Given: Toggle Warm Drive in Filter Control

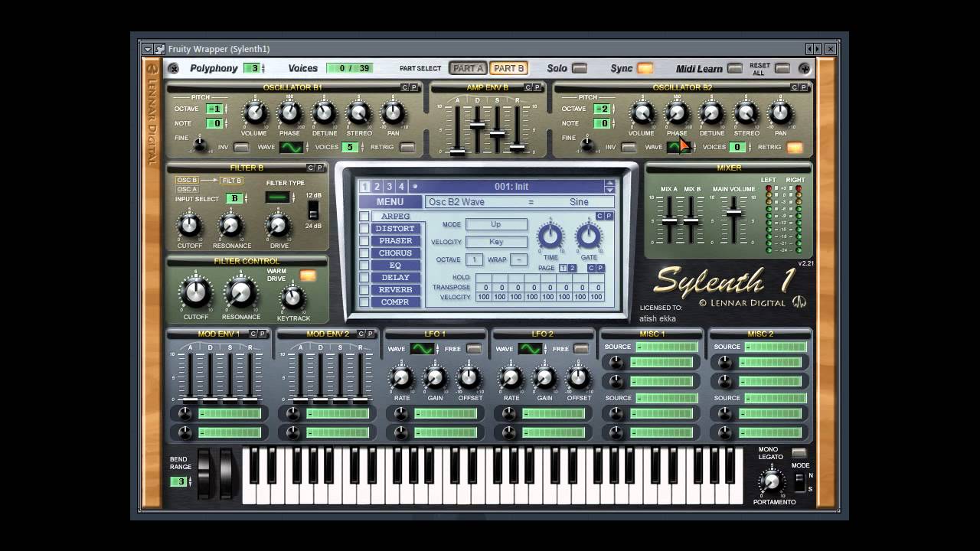Looking at the screenshot, I should pos(308,275).
